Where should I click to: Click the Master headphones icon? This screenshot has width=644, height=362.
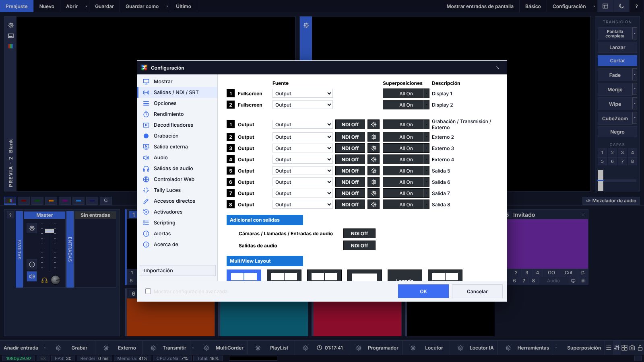coord(44,280)
